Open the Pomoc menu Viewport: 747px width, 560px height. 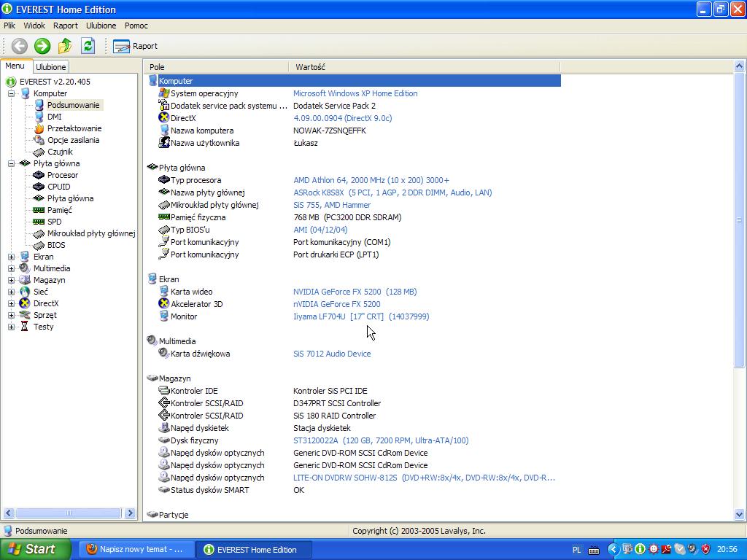[136, 26]
